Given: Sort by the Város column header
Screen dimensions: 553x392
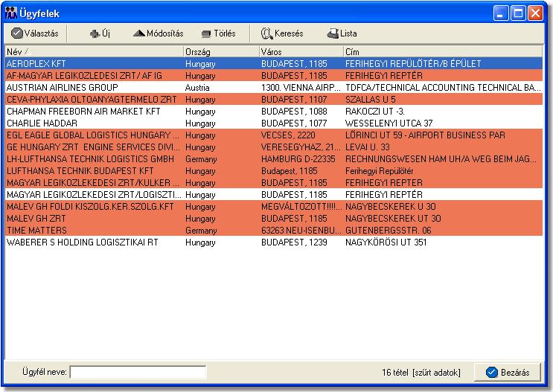Looking at the screenshot, I should point(301,52).
